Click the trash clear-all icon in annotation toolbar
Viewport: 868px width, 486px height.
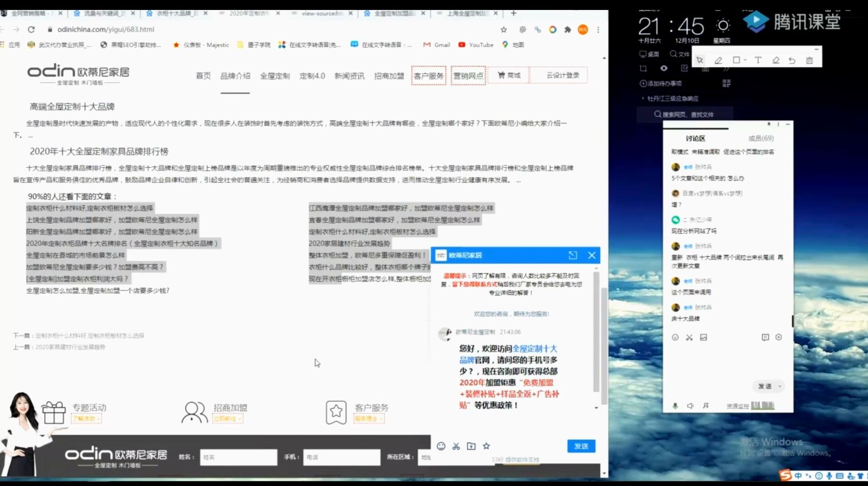pos(810,60)
